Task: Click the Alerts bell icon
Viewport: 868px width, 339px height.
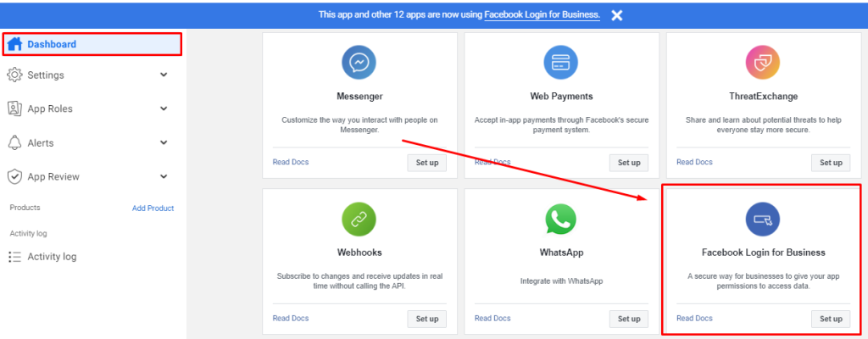Action: click(x=14, y=142)
